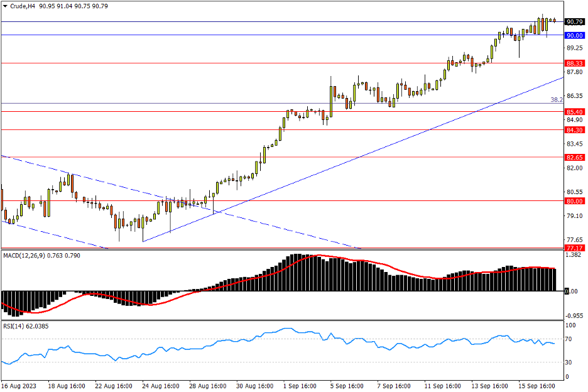This screenshot has width=588, height=392.
Task: Select the red 77.17 level tag
Action: [574, 249]
